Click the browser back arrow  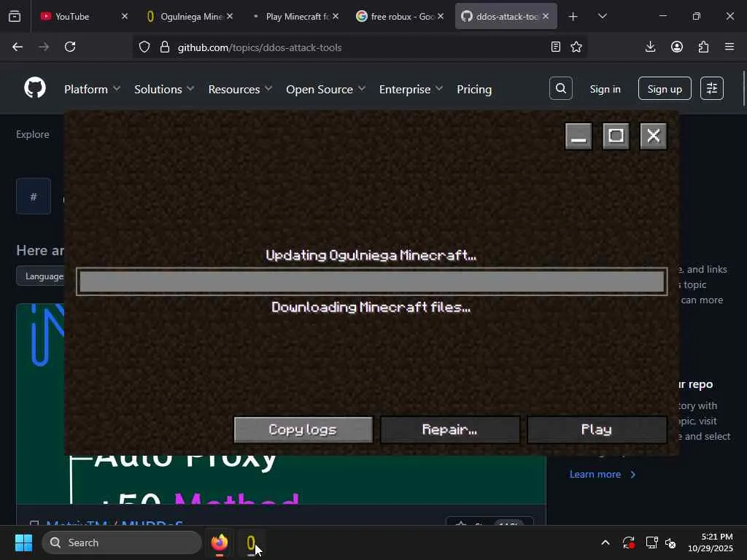18,47
